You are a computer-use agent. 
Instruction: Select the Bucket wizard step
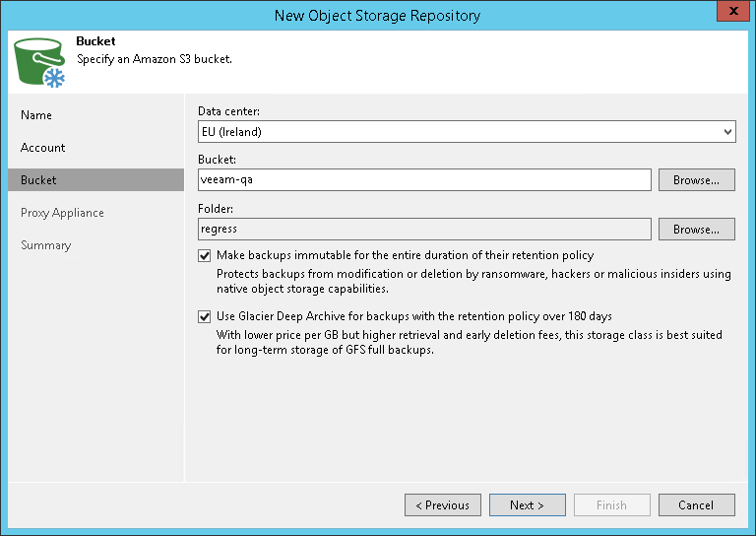point(95,180)
